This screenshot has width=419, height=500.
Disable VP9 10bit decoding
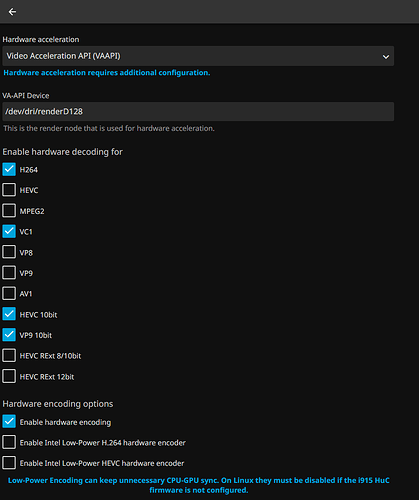(9, 335)
